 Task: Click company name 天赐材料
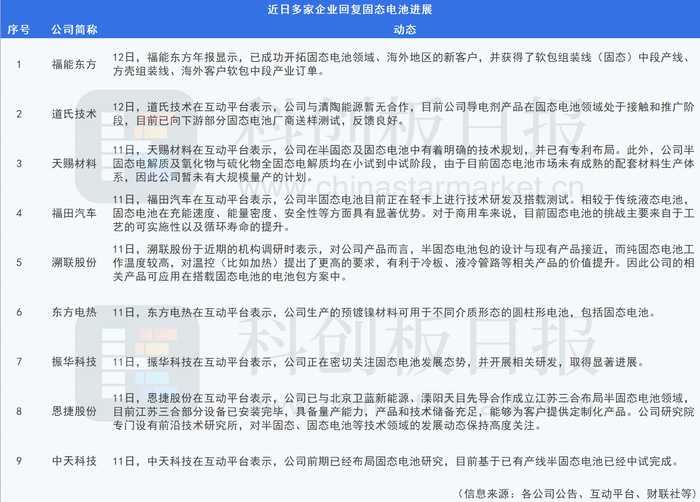[74, 163]
